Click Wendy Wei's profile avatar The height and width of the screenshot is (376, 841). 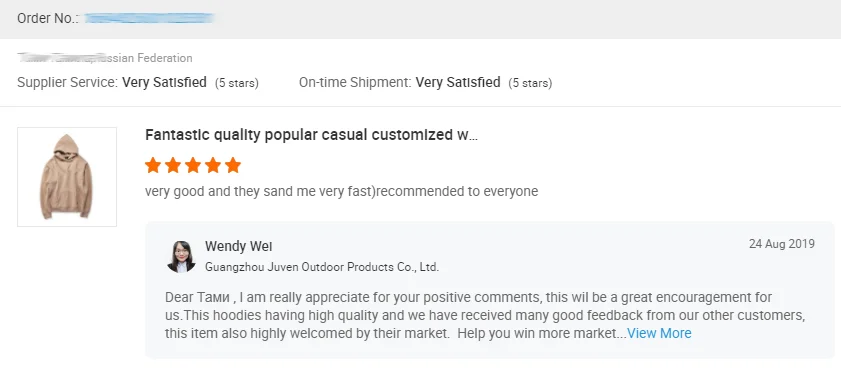click(x=181, y=256)
